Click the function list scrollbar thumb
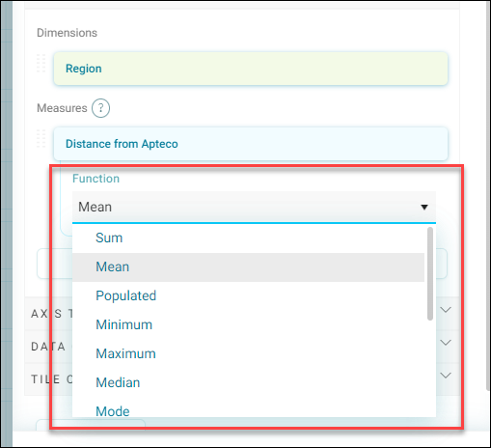The height and width of the screenshot is (448, 491). pyautogui.click(x=430, y=274)
